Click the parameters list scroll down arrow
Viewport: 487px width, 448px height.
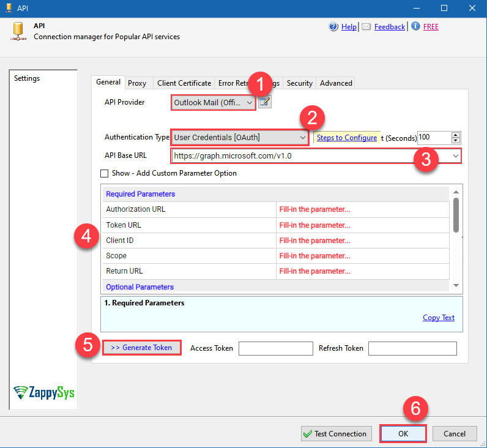coord(456,285)
